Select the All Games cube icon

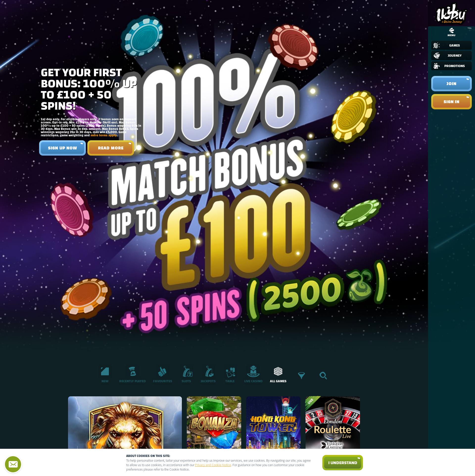(x=278, y=372)
